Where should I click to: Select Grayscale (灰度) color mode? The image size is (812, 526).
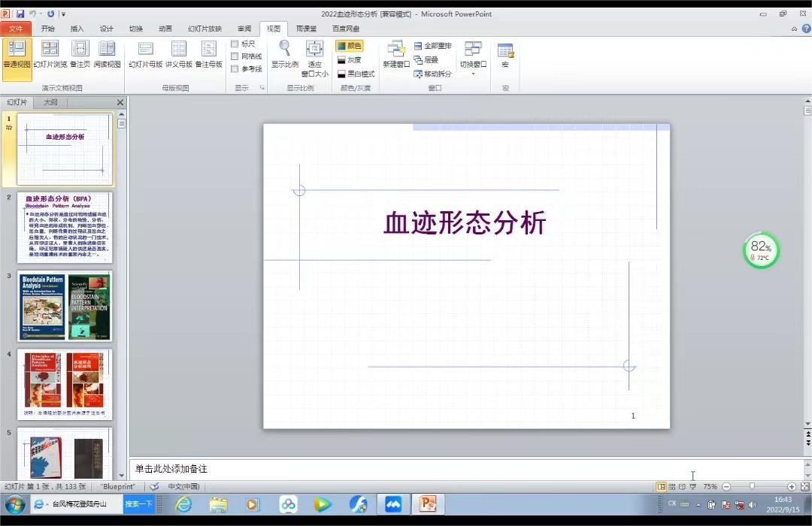pyautogui.click(x=350, y=60)
